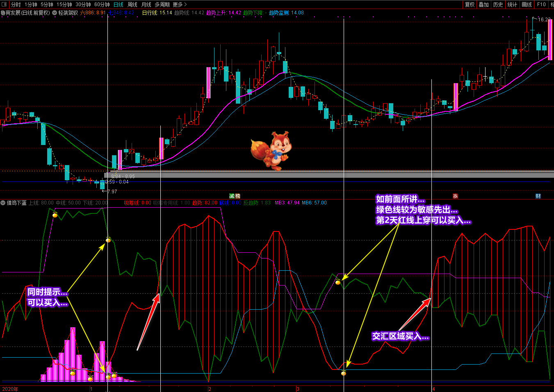
Task: Select the 1分钟 period tab
Action: pyautogui.click(x=31, y=5)
